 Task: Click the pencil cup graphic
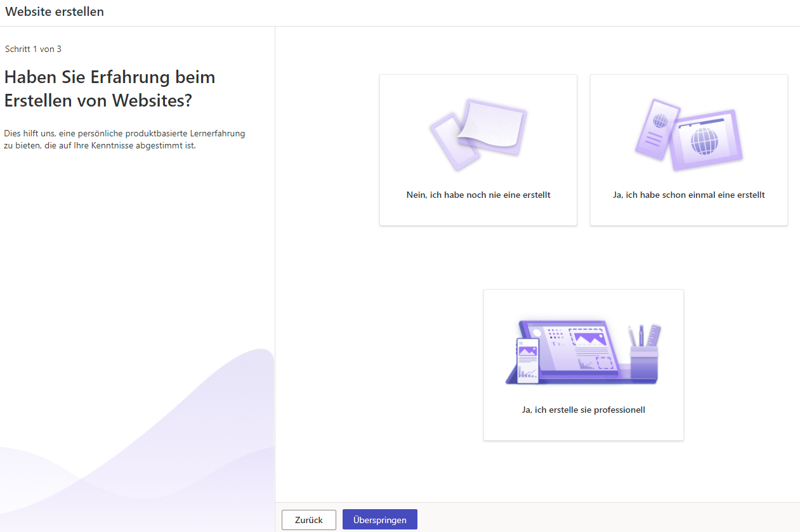643,363
